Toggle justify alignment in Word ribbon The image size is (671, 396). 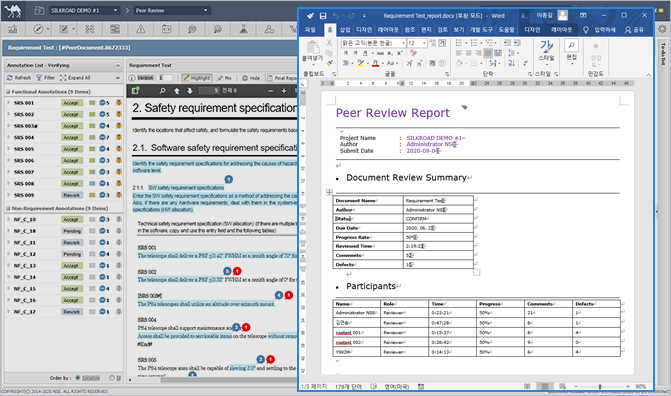488,53
